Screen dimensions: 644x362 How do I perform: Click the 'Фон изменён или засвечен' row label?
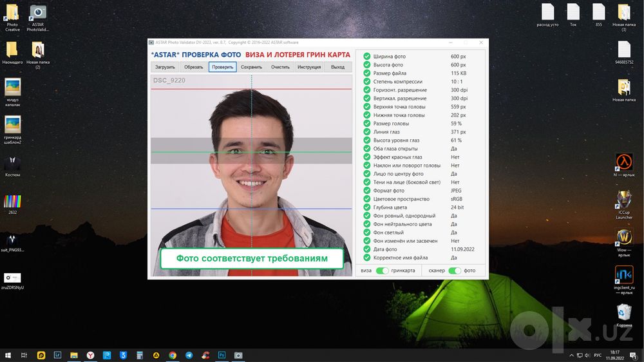tap(405, 241)
